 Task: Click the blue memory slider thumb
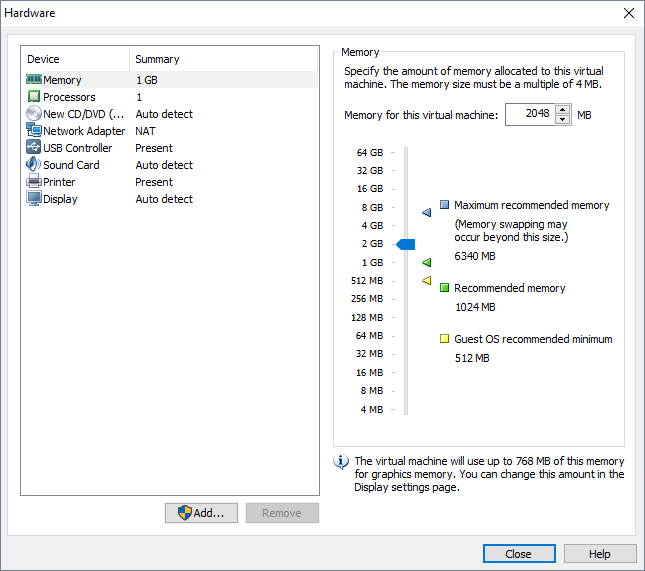[406, 244]
